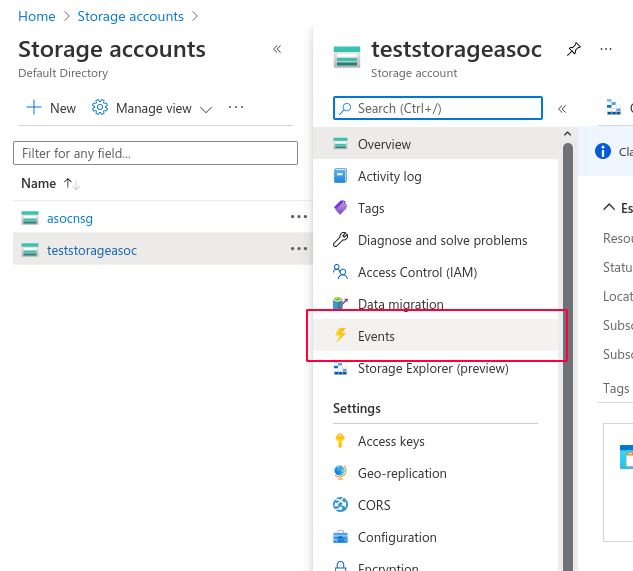Open the Activity log menu item
633x571 pixels.
point(435,176)
